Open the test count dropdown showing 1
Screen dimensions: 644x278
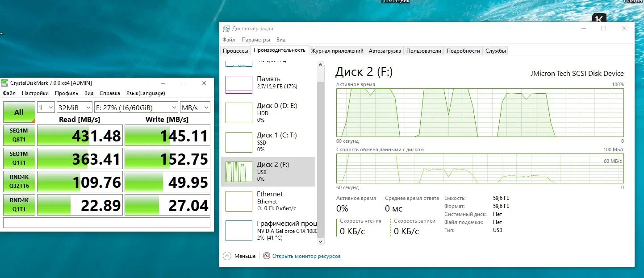point(46,108)
